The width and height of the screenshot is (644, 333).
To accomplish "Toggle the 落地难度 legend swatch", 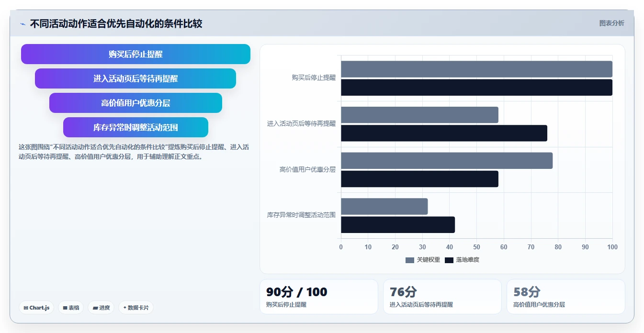I will pyautogui.click(x=449, y=260).
